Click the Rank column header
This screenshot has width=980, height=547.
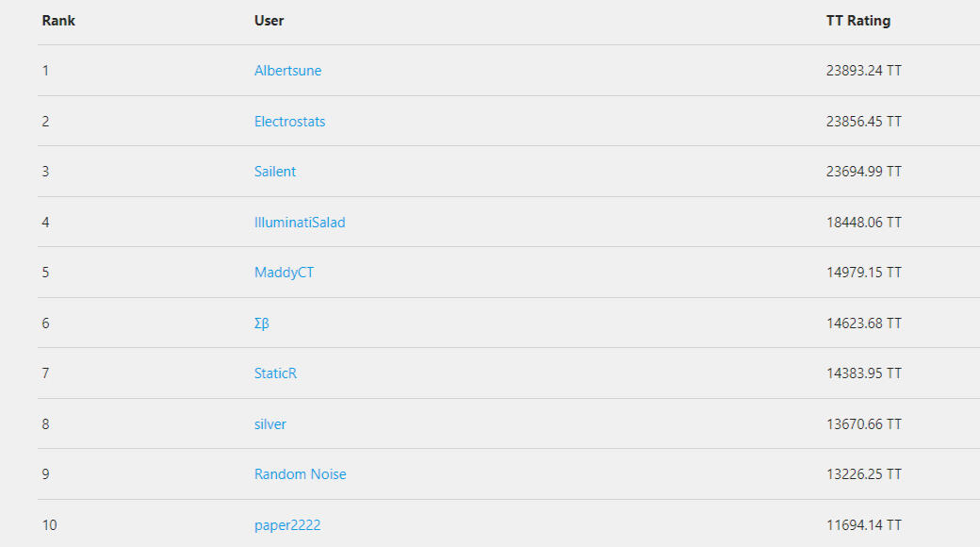(x=58, y=21)
